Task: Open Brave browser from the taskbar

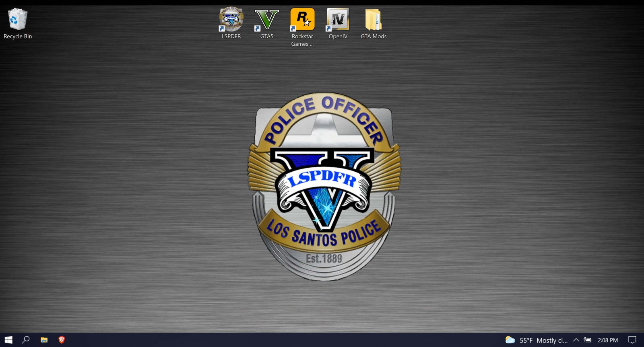Action: (62, 340)
